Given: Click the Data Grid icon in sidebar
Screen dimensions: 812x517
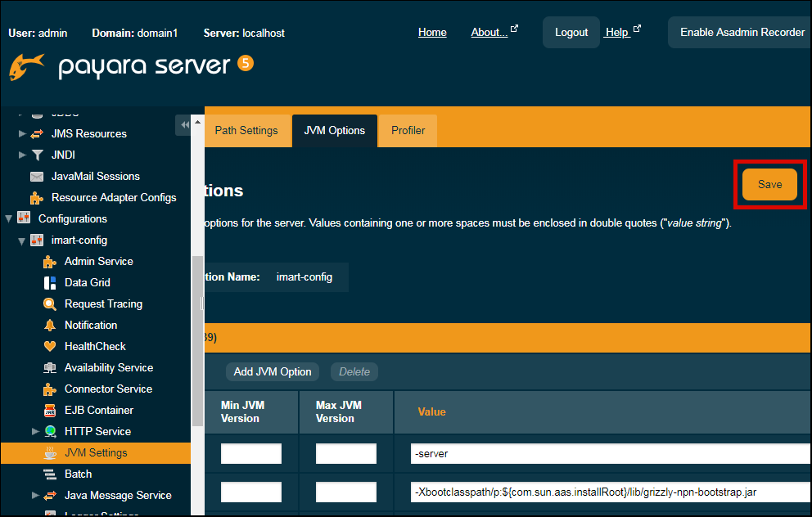Looking at the screenshot, I should point(49,283).
